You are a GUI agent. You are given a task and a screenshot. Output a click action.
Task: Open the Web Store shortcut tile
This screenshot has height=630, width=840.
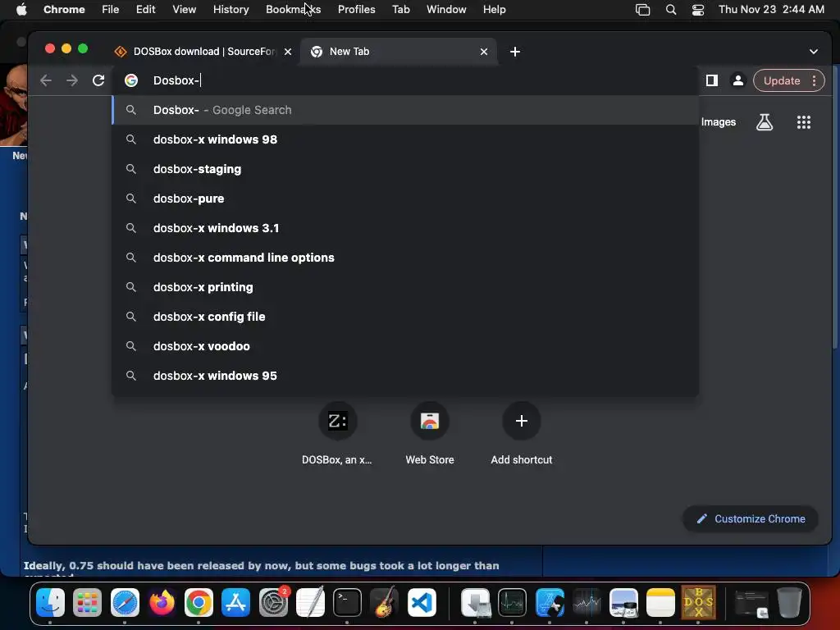point(430,433)
